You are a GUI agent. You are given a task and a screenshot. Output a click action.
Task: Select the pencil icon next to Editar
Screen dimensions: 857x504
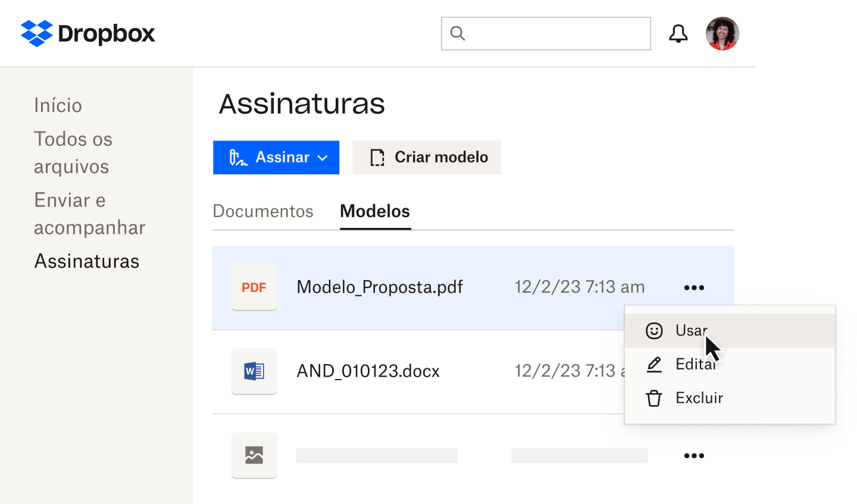(x=654, y=364)
